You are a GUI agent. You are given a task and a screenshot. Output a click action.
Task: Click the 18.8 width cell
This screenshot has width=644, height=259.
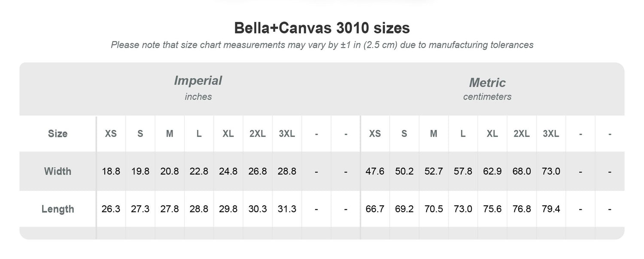pyautogui.click(x=111, y=171)
